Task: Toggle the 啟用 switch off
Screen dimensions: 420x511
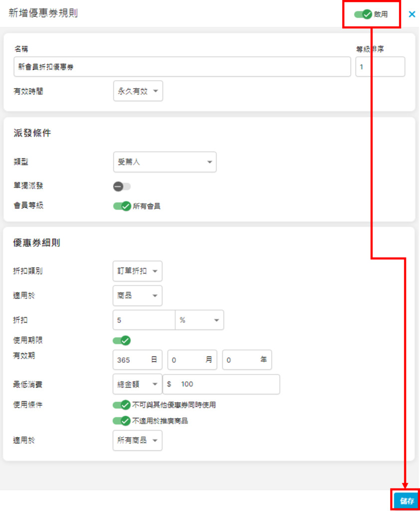Action: click(364, 14)
